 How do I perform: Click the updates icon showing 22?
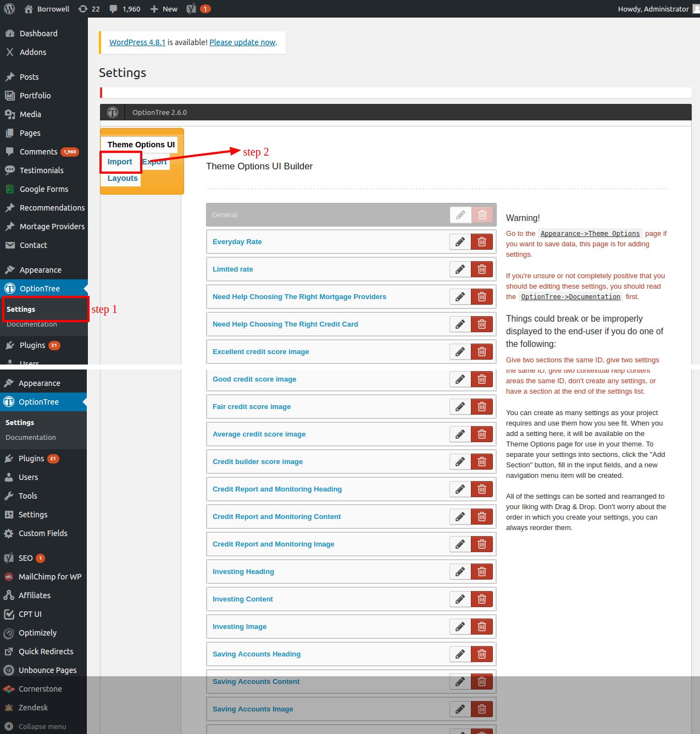tap(89, 9)
